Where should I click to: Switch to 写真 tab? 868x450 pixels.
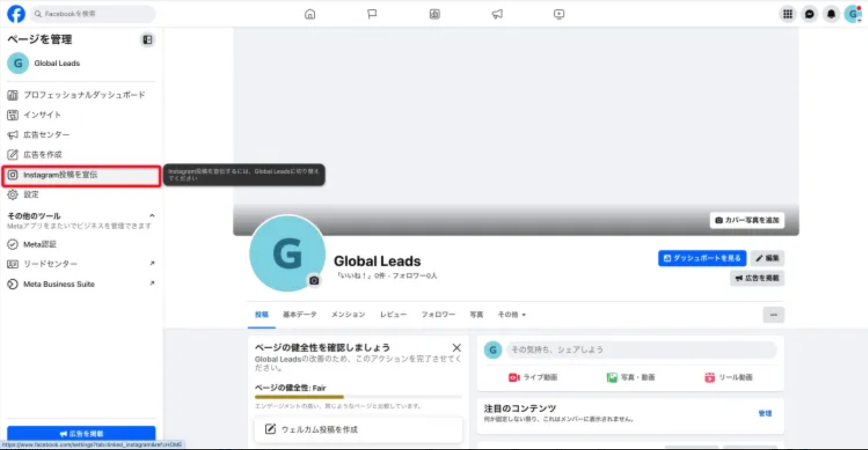click(x=476, y=315)
